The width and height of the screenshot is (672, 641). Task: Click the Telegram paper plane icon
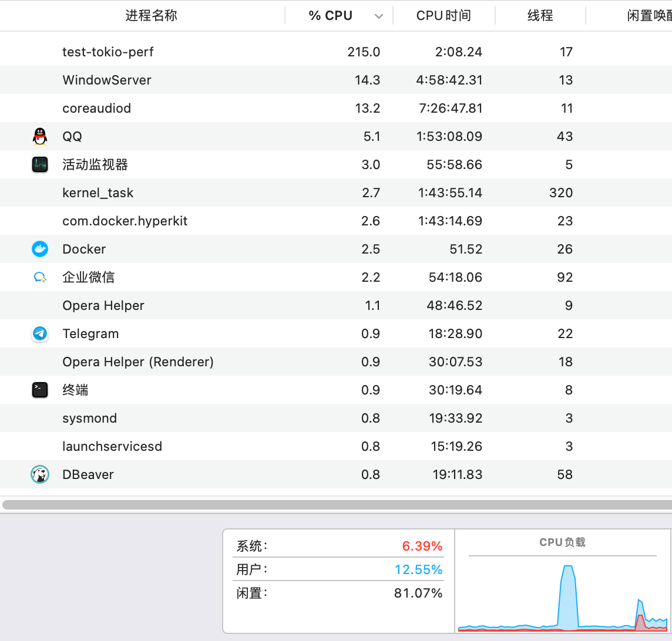(40, 333)
